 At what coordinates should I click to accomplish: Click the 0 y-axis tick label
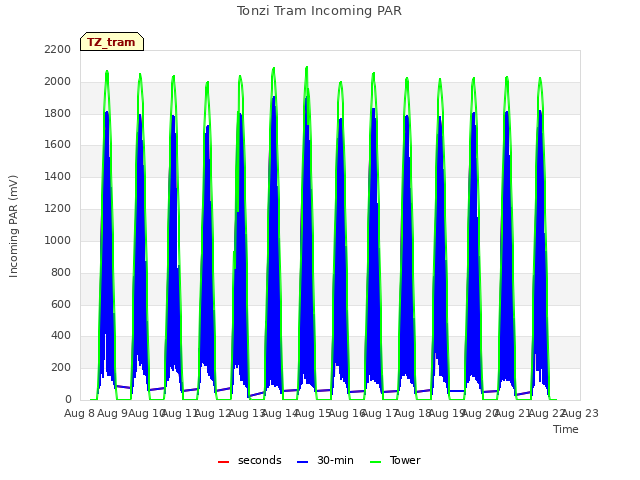[x=68, y=399]
